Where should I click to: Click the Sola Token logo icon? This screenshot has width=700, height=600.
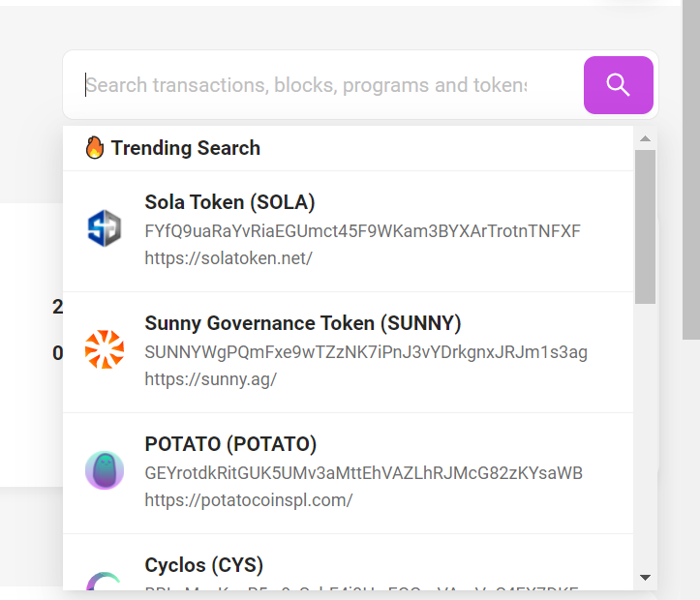click(x=105, y=229)
